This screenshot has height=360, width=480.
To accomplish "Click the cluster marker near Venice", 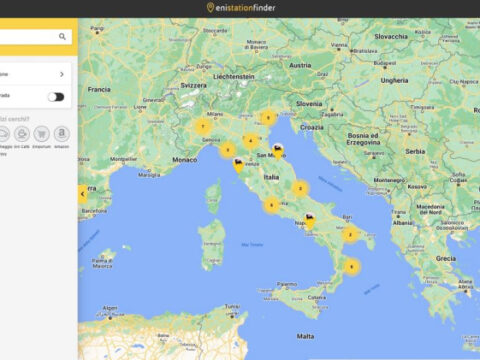I will click(x=268, y=118).
